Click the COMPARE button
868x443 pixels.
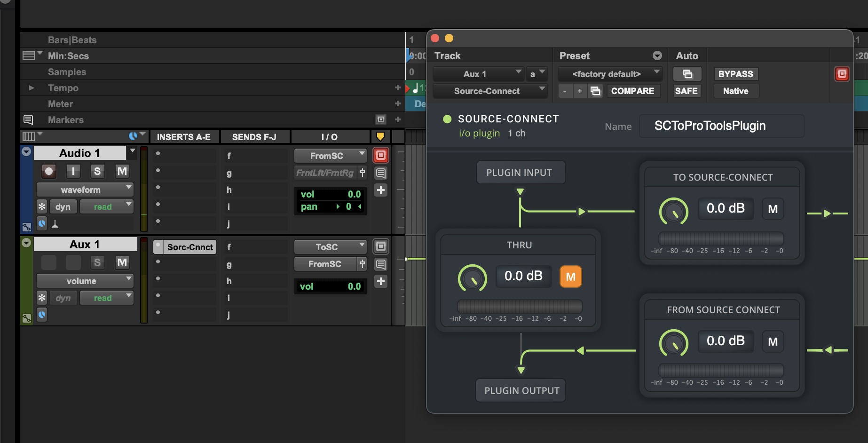(632, 91)
